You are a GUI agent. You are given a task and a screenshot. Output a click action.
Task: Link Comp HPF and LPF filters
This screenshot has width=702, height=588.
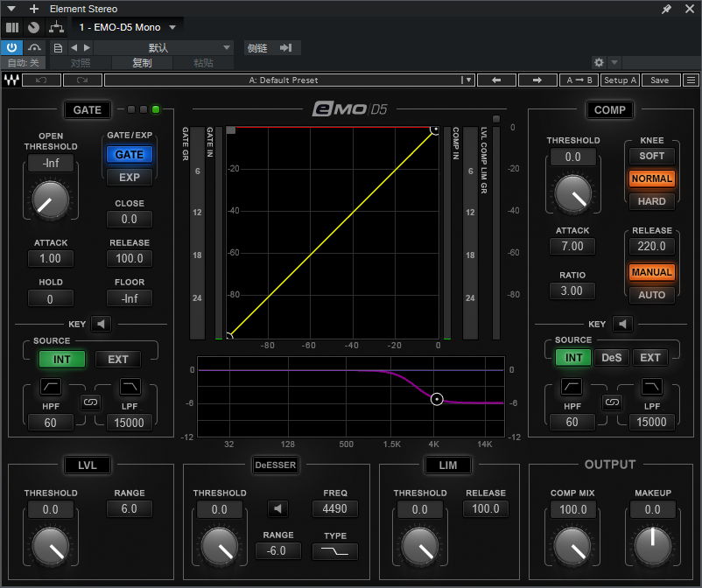pyautogui.click(x=612, y=402)
